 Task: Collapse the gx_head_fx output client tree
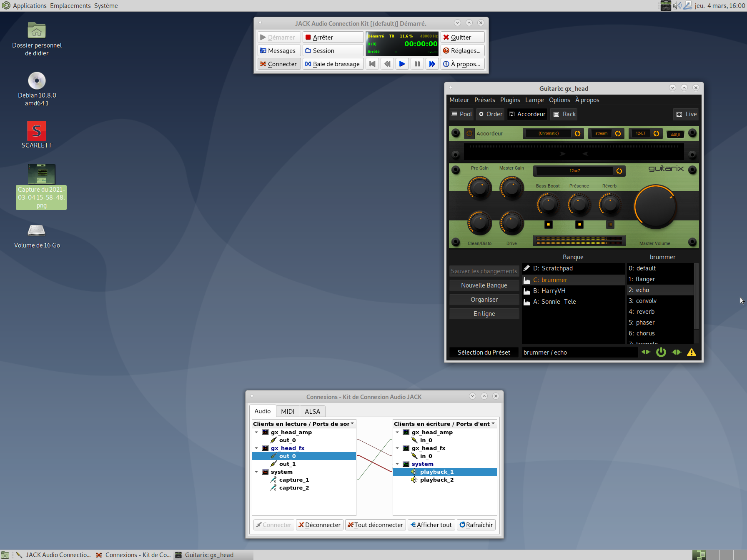pos(256,448)
